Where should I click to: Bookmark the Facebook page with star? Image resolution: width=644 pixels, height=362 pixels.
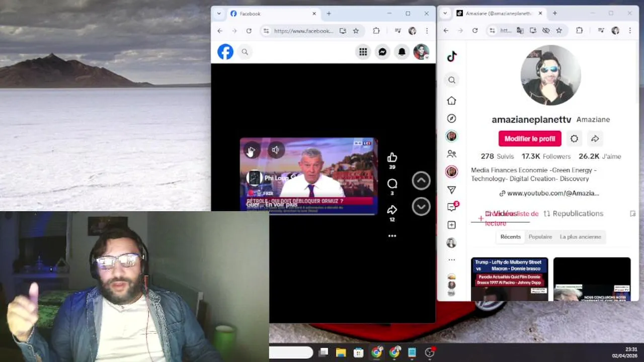[x=356, y=31]
